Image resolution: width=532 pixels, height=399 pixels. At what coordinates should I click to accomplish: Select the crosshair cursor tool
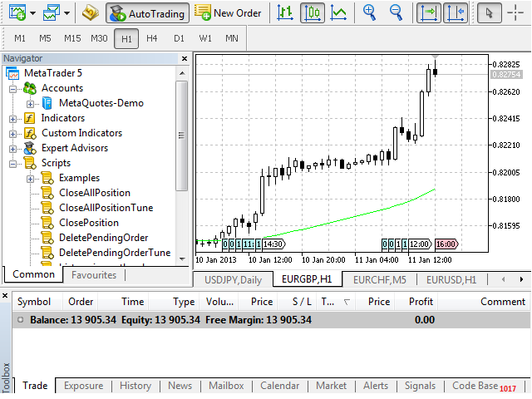point(517,12)
